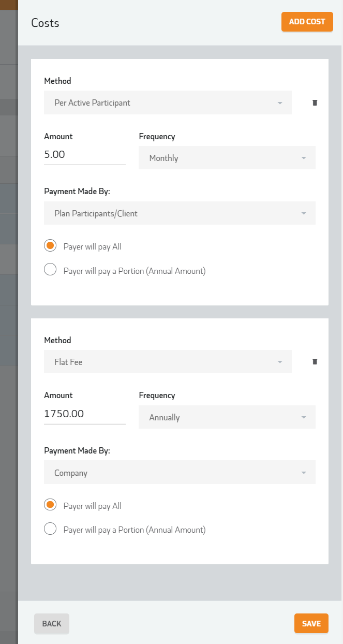Click the SAVE button
Viewport: 343px width, 644px height.
click(311, 623)
